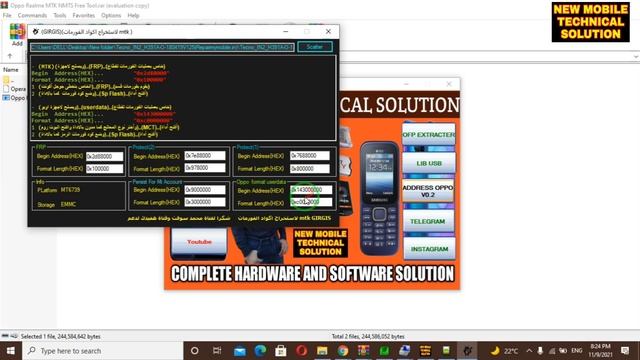Click Persist For Mi Account Begin Address field

[x=204, y=190]
